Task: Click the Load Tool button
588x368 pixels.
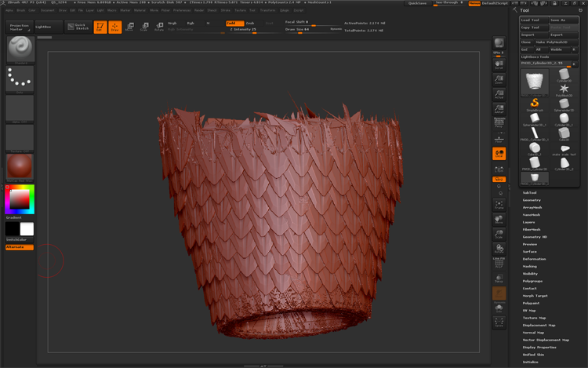Action: point(535,20)
